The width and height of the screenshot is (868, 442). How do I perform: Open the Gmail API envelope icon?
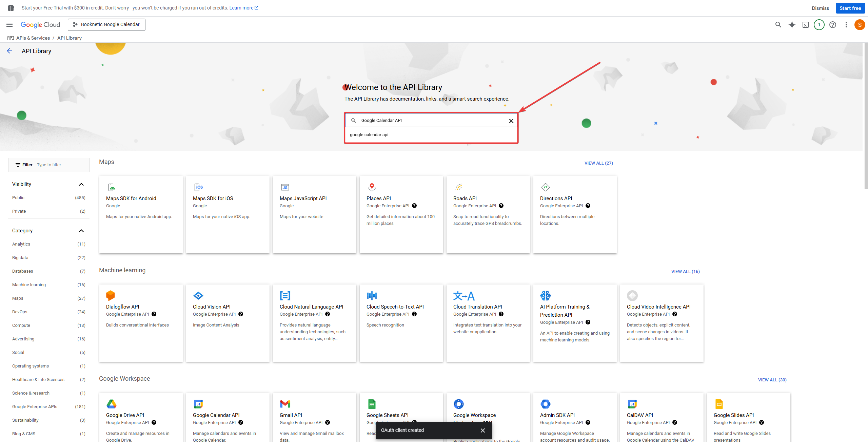tap(285, 404)
